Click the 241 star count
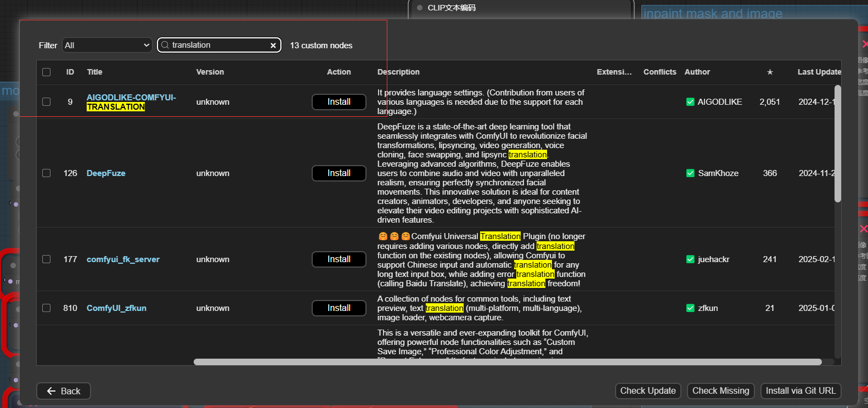This screenshot has height=408, width=868. pos(770,259)
